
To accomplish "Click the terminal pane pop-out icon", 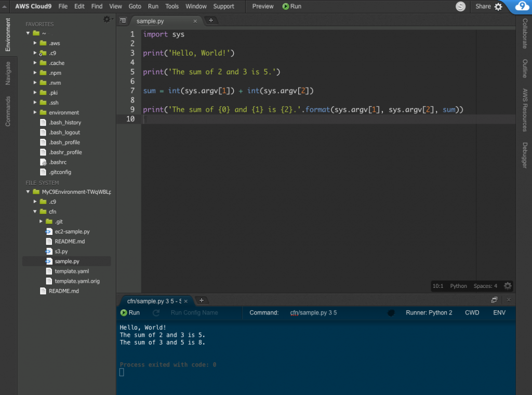I will click(495, 300).
